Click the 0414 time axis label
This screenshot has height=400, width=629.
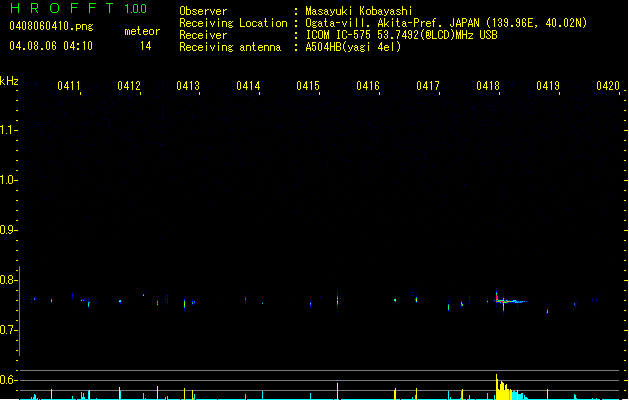click(x=248, y=86)
